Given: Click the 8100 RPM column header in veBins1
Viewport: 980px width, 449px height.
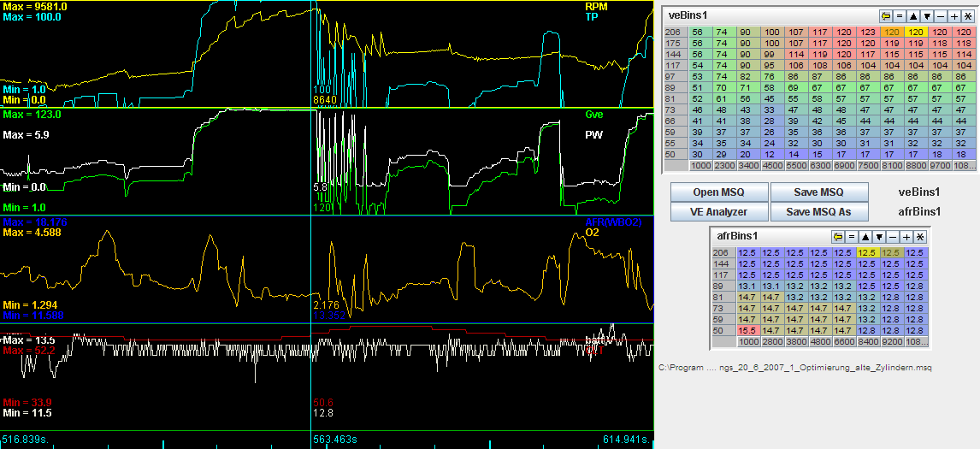Looking at the screenshot, I should 891,166.
